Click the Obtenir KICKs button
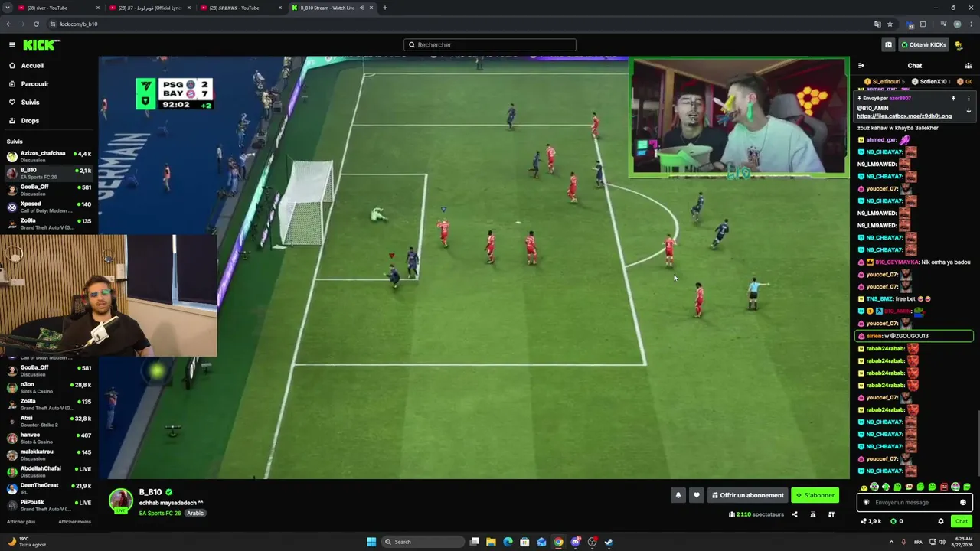 [923, 45]
